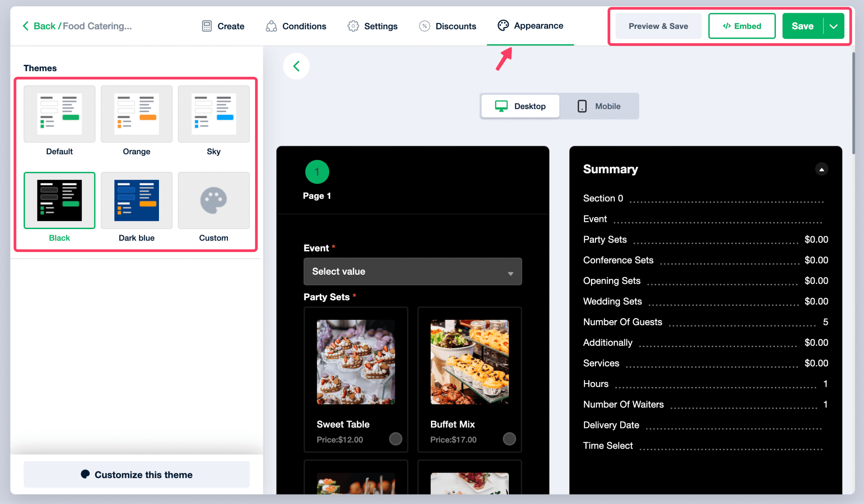
Task: Select the Dark blue theme thumbnail
Action: (136, 200)
